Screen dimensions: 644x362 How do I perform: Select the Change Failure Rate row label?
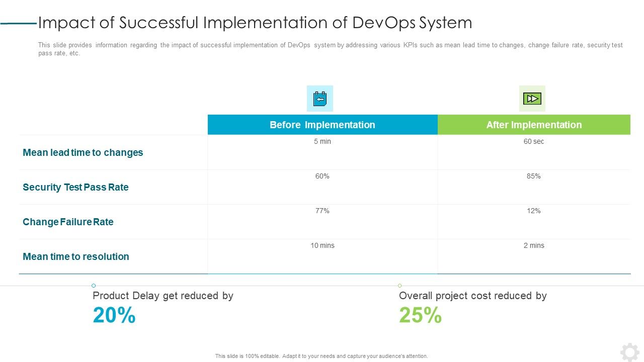pyautogui.click(x=68, y=222)
